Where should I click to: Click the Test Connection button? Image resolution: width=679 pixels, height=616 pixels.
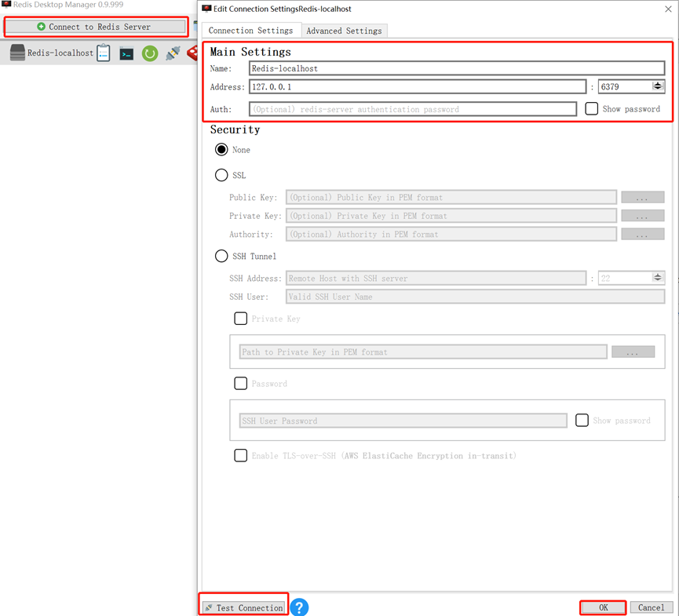click(x=244, y=607)
